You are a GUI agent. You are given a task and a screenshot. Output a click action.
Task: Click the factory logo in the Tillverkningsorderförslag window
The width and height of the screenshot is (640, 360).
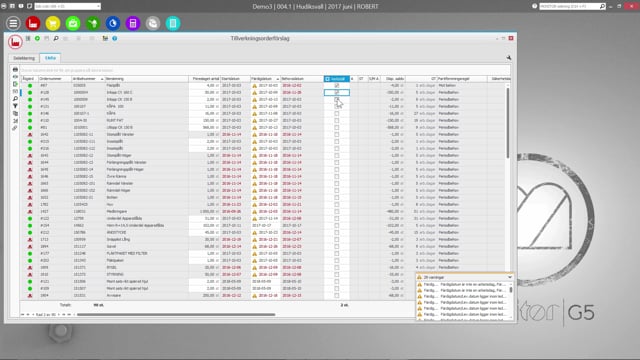[15, 42]
